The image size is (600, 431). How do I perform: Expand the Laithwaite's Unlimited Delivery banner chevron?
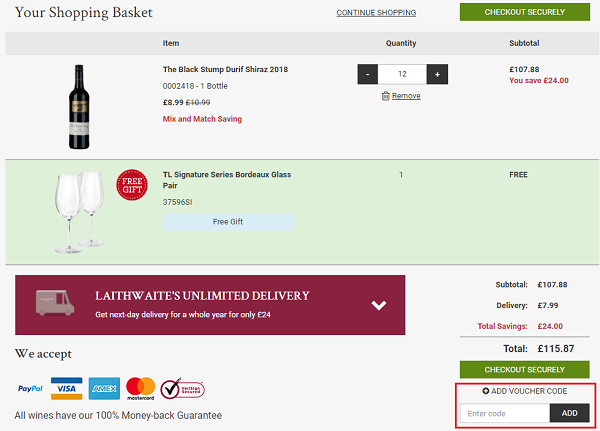pyautogui.click(x=378, y=305)
